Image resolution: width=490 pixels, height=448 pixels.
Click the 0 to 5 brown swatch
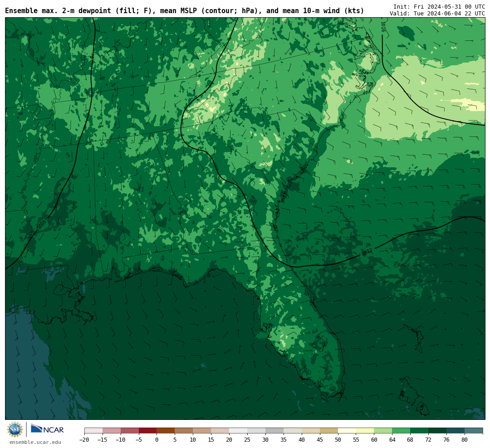pos(166,431)
